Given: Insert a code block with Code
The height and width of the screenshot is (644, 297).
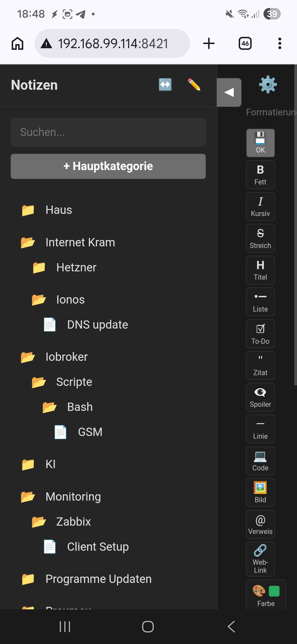Looking at the screenshot, I should click(x=260, y=461).
